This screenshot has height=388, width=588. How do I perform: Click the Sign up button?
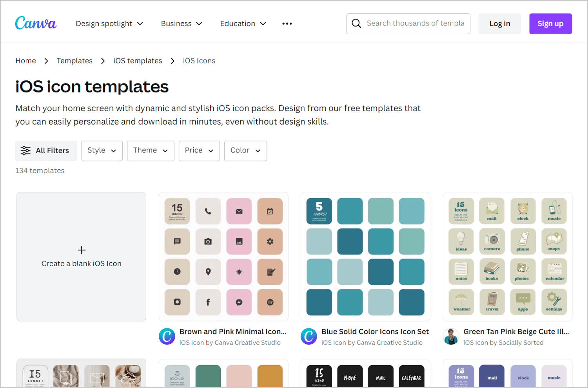pyautogui.click(x=550, y=24)
